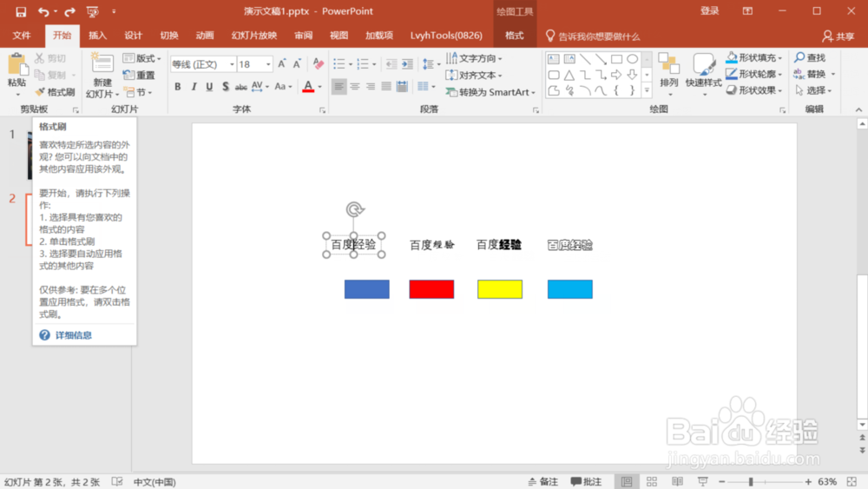Insert a new slide (新建幻灯片)
868x489 pixels.
[102, 76]
